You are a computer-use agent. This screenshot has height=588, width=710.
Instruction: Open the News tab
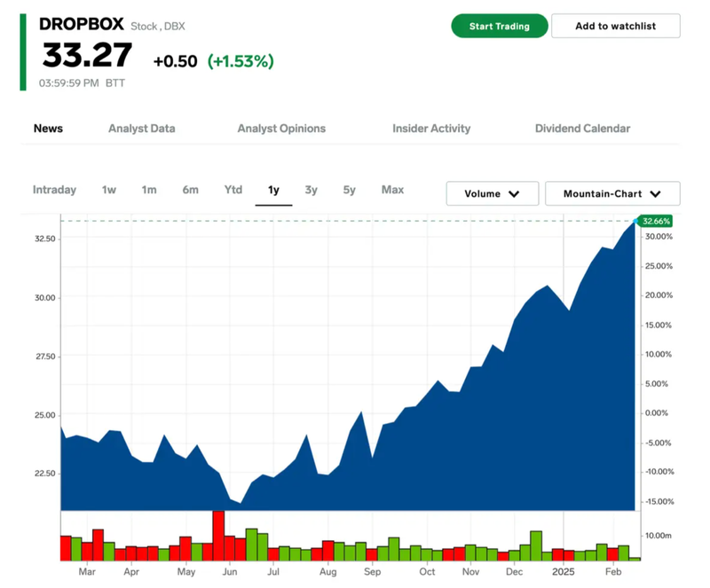click(x=48, y=129)
